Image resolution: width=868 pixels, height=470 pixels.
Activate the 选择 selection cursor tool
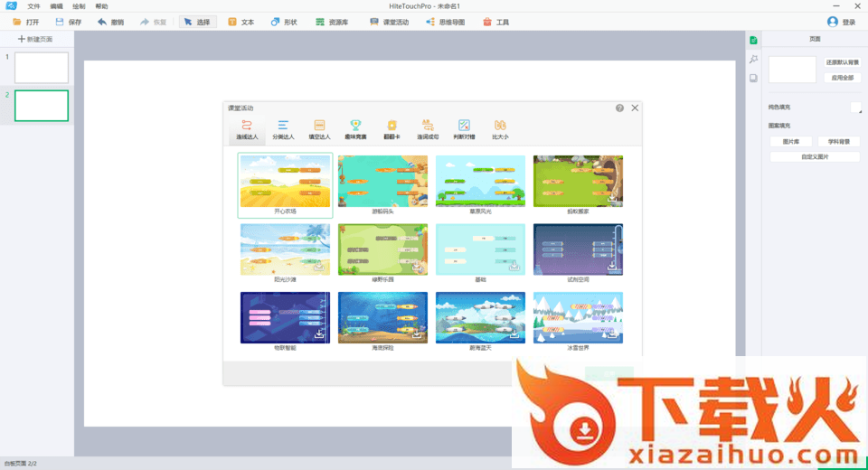click(197, 22)
